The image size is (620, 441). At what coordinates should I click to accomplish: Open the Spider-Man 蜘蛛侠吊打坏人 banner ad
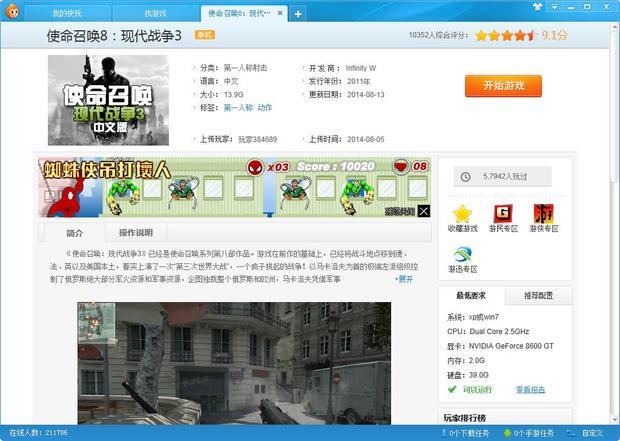click(234, 187)
